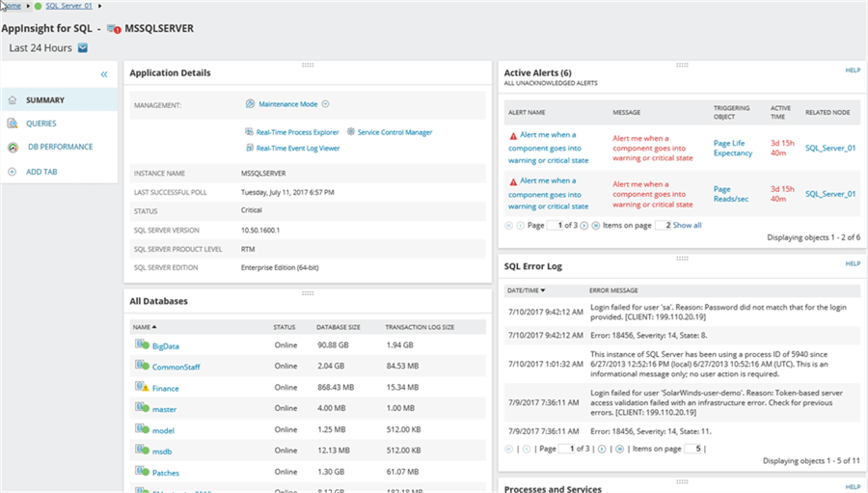Click the green status dot in breadcrumb
The width and height of the screenshot is (868, 493).
coord(39,6)
